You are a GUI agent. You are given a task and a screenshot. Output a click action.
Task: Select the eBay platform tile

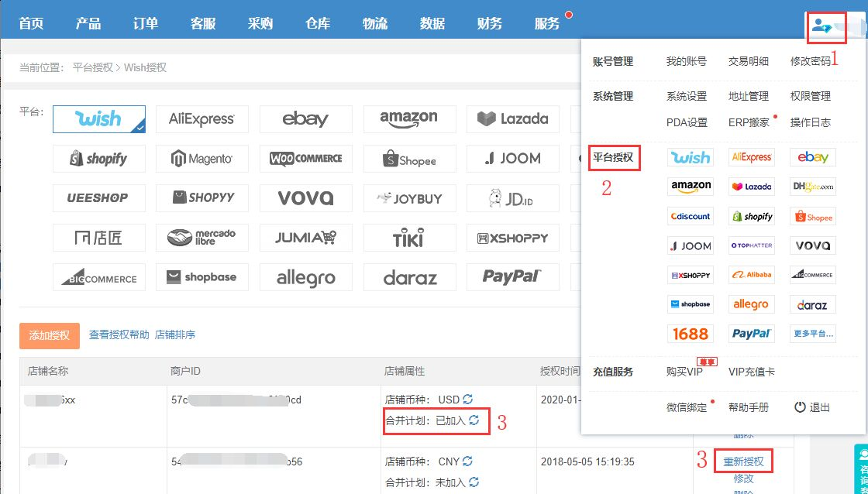click(305, 119)
